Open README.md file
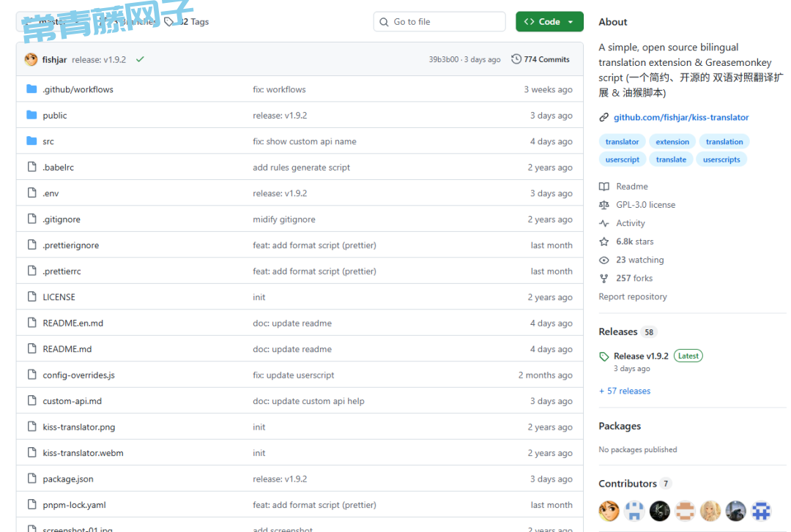The height and width of the screenshot is (532, 791). (x=67, y=349)
